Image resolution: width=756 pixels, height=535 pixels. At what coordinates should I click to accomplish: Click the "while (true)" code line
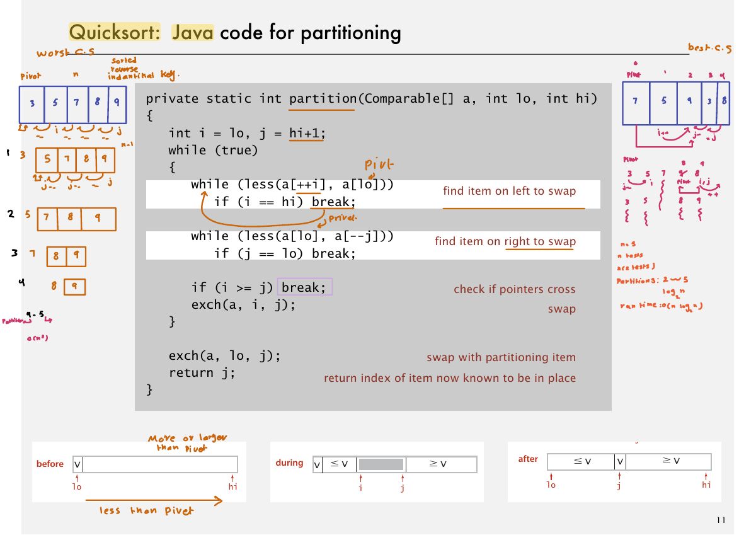tap(214, 150)
